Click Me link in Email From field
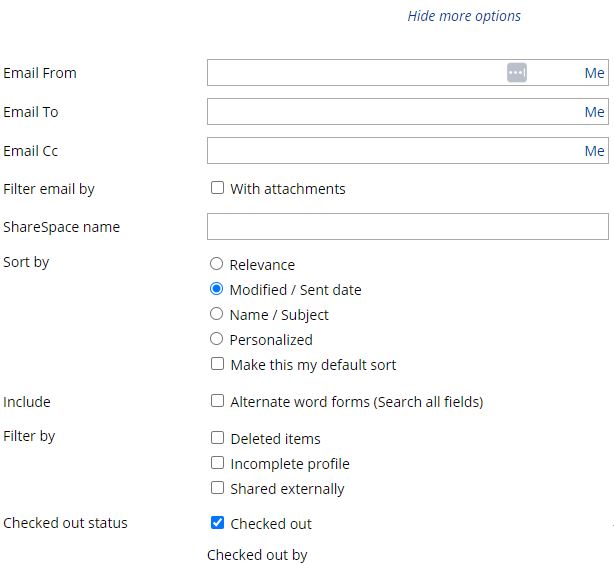 [594, 73]
